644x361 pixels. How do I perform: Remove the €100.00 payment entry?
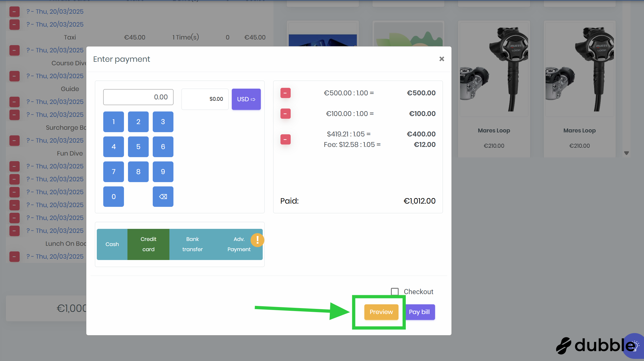(285, 114)
